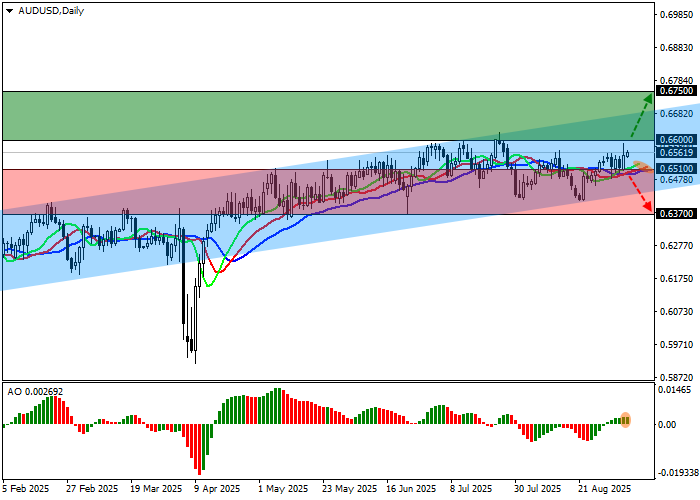Viewport: 700px width, 500px height.
Task: Select the 0.65100 price level label
Action: (x=676, y=169)
